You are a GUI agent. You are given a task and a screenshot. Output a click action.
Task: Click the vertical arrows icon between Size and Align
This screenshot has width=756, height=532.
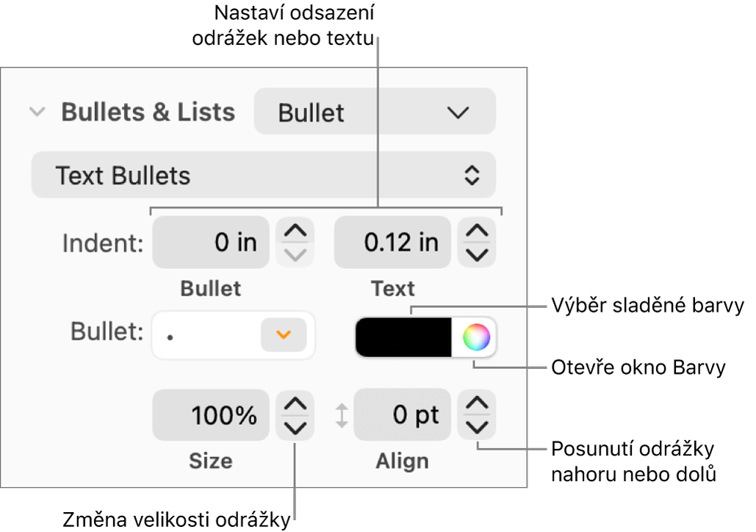[342, 414]
